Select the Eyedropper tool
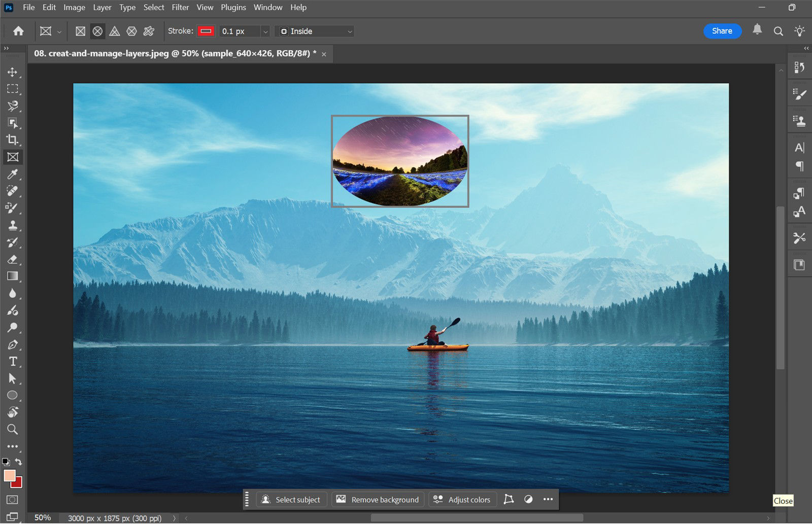This screenshot has height=524, width=812. 13,174
